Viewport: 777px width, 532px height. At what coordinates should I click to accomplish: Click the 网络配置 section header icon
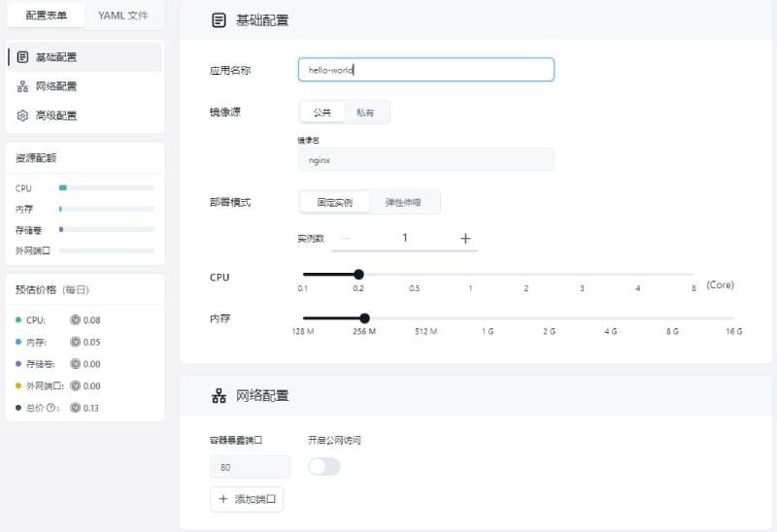[x=219, y=396]
